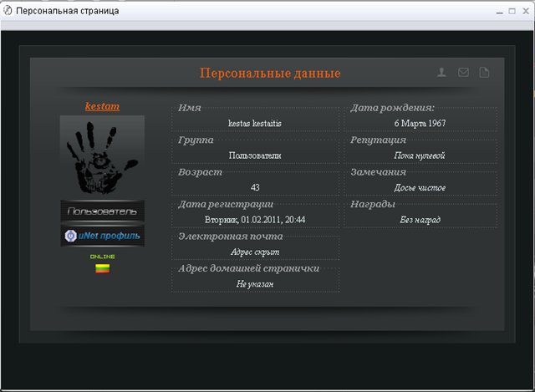This screenshot has height=392, width=535.
Task: Click the Группа field label
Action: (196, 140)
